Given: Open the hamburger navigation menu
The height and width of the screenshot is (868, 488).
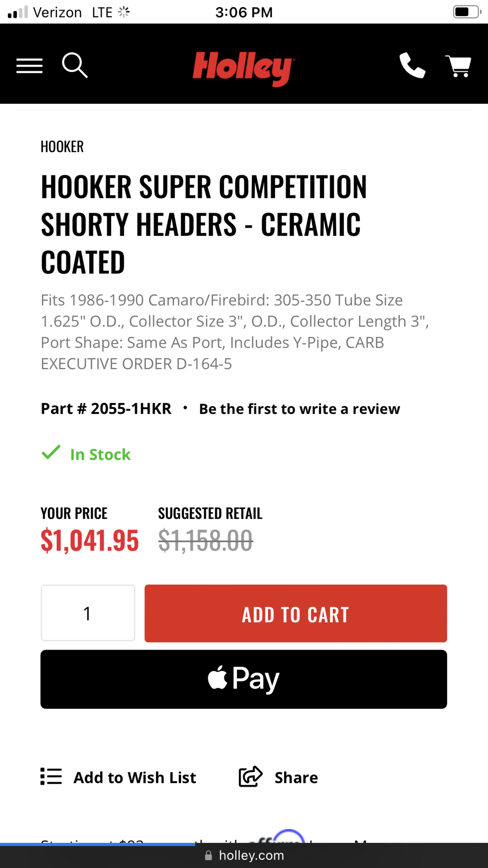Looking at the screenshot, I should click(x=30, y=66).
